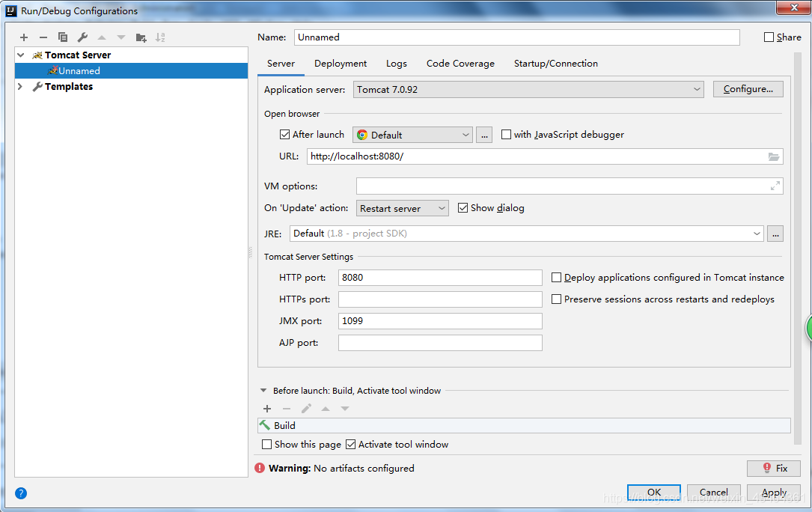Toggle the Show dialog checkbox

pos(463,208)
